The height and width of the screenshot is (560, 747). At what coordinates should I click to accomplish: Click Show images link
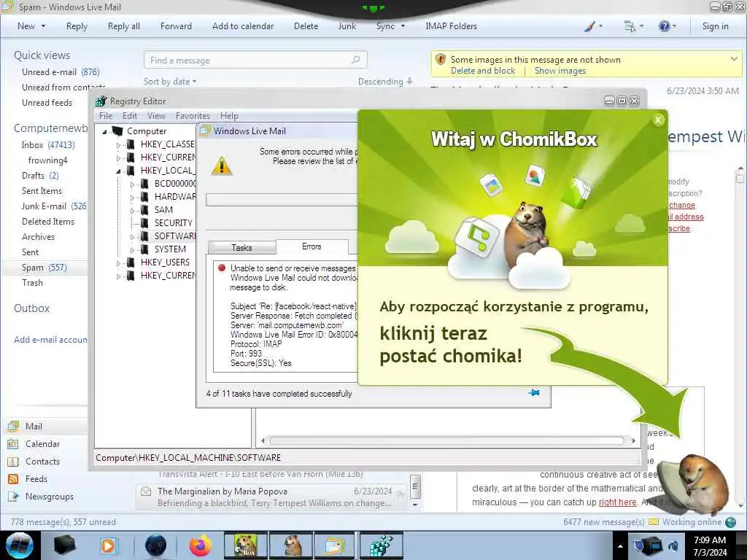point(560,71)
